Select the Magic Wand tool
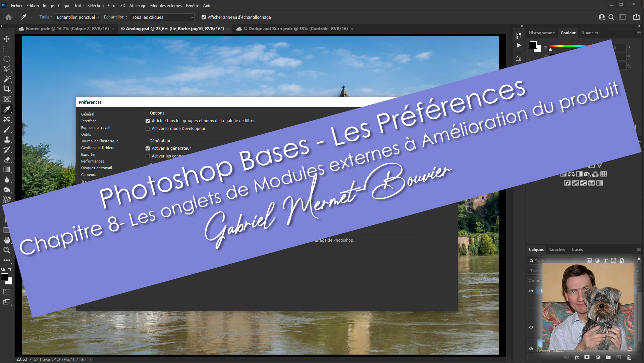The height and width of the screenshot is (363, 644). point(7,79)
